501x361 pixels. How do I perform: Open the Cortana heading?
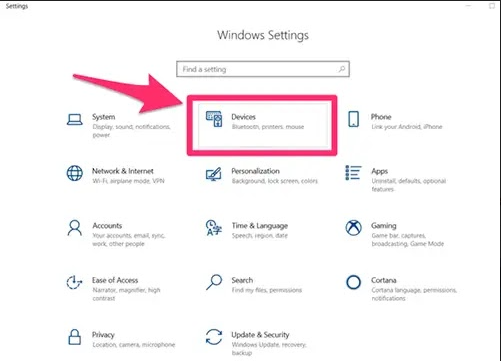[384, 280]
